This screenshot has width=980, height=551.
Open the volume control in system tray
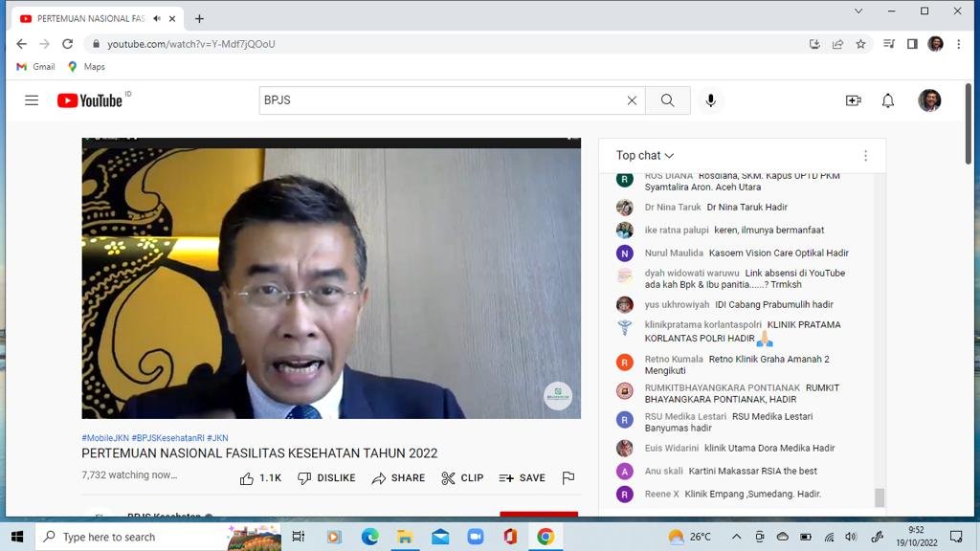[x=851, y=537]
